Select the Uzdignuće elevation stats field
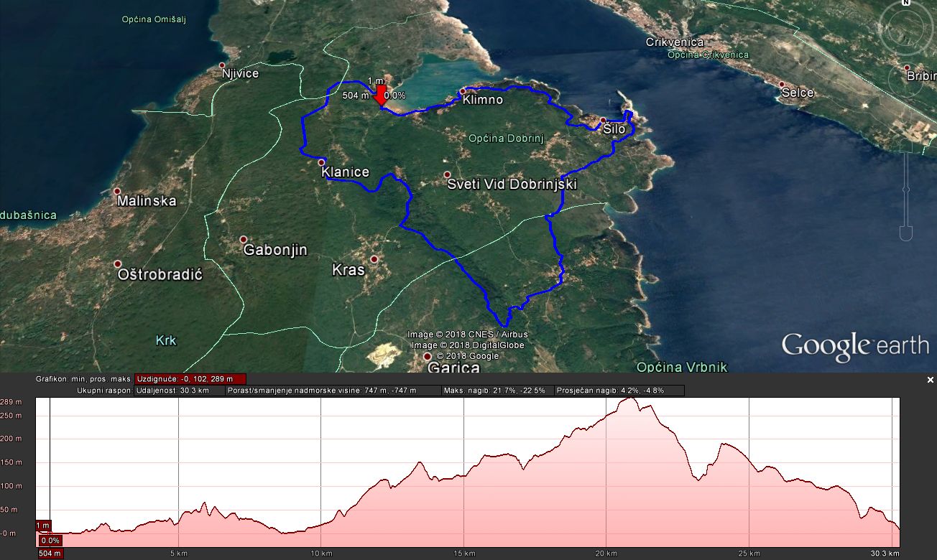 (190, 379)
